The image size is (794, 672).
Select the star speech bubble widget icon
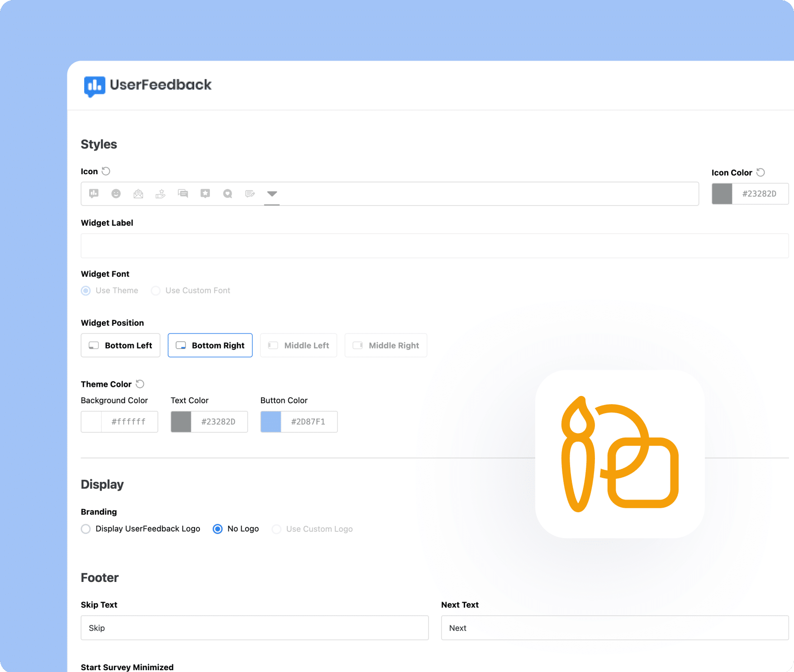pyautogui.click(x=205, y=194)
